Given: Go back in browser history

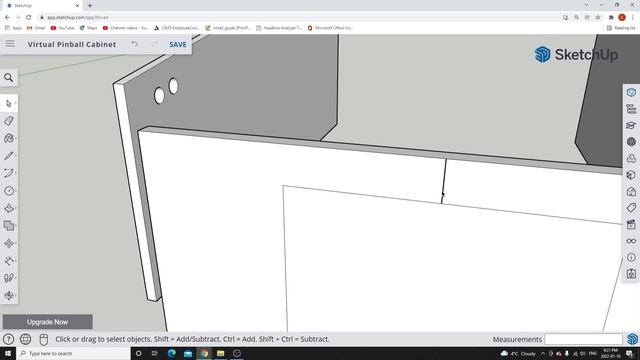Looking at the screenshot, I should coord(7,18).
